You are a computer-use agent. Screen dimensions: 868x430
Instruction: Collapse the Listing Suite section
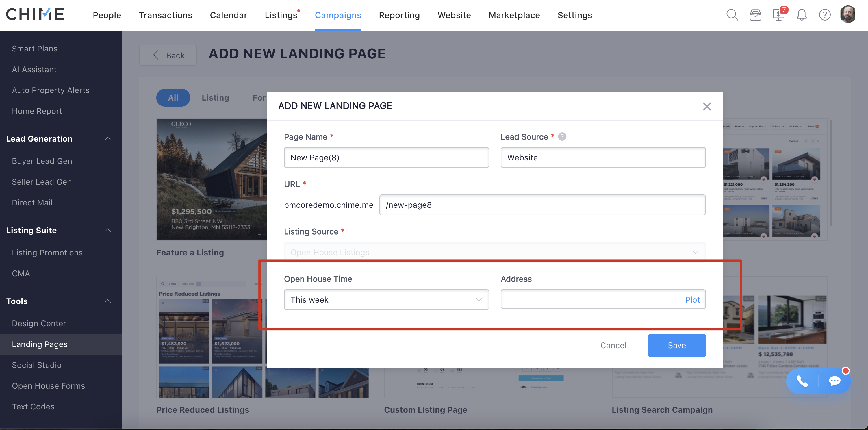pyautogui.click(x=108, y=230)
